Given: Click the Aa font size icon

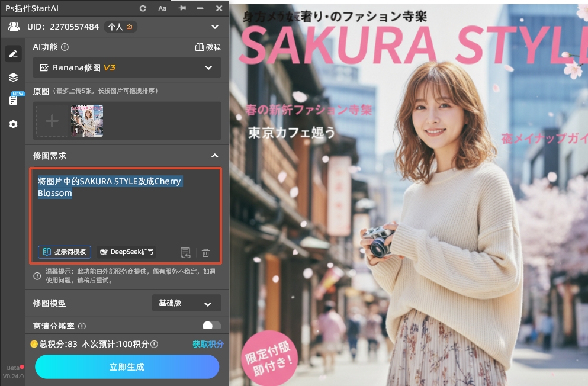Looking at the screenshot, I should pos(162,8).
